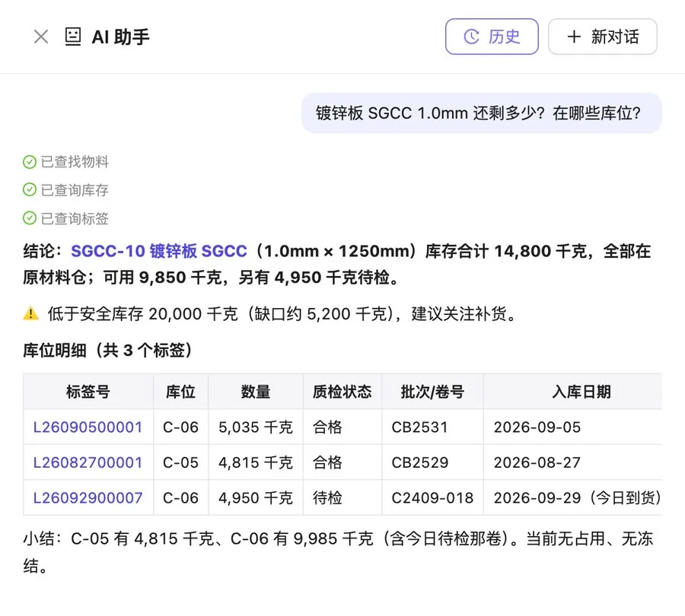Screen dimensions: 685x616
Task: Open the SGCC-10 镀锌板 SGCC material link
Action: point(159,251)
